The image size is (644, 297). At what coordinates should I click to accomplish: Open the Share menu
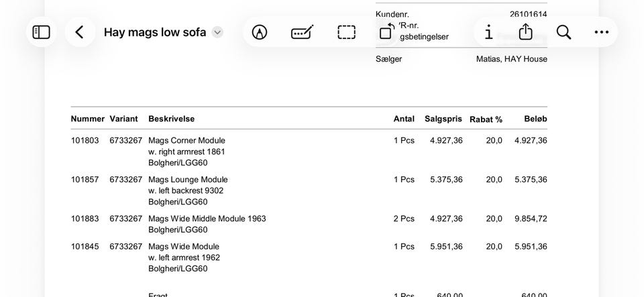526,32
